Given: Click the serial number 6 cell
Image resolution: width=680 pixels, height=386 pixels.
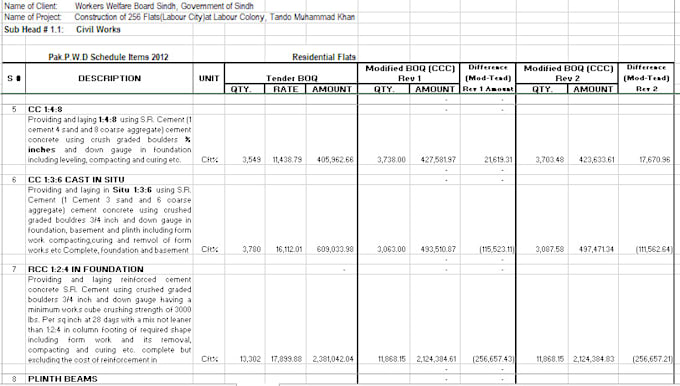Looking at the screenshot, I should [x=14, y=180].
